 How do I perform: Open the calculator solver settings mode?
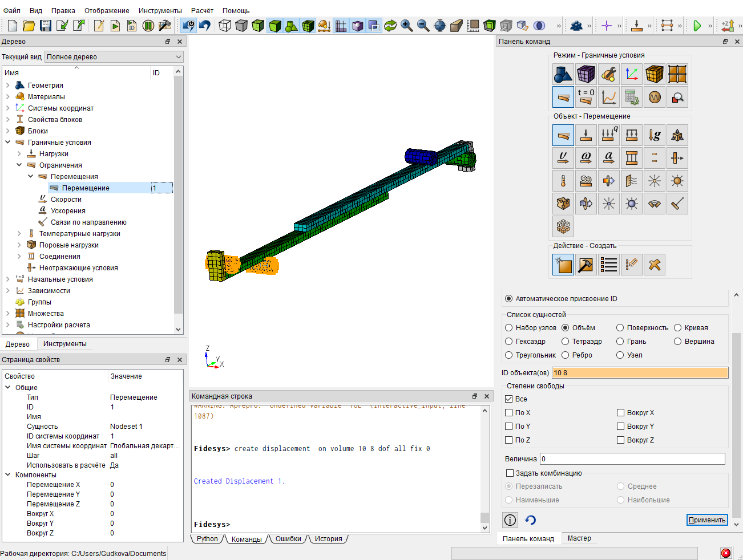pos(632,97)
